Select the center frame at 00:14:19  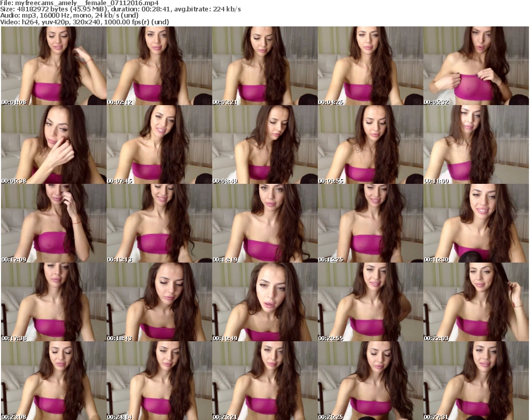tap(264, 223)
